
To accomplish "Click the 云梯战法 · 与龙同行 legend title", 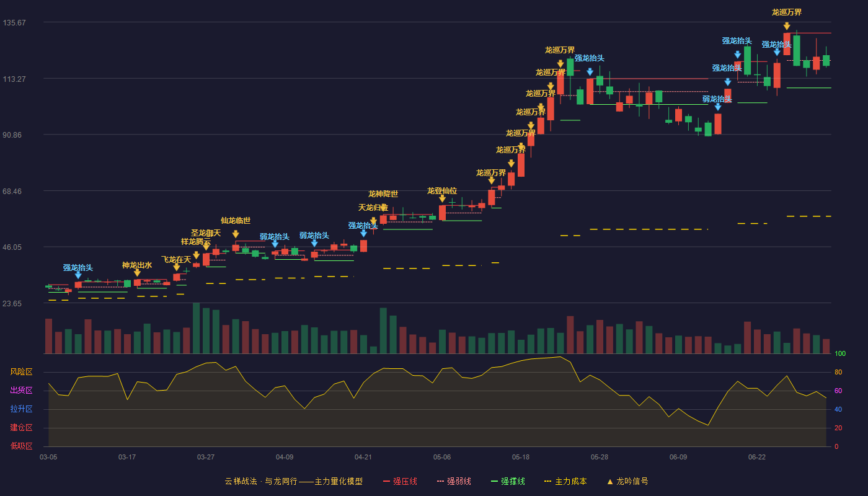I will point(293,481).
